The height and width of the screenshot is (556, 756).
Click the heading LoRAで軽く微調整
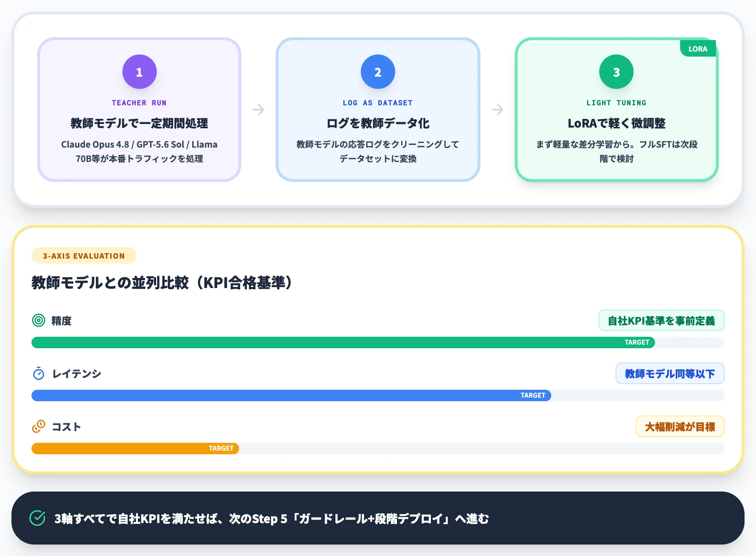coord(616,123)
